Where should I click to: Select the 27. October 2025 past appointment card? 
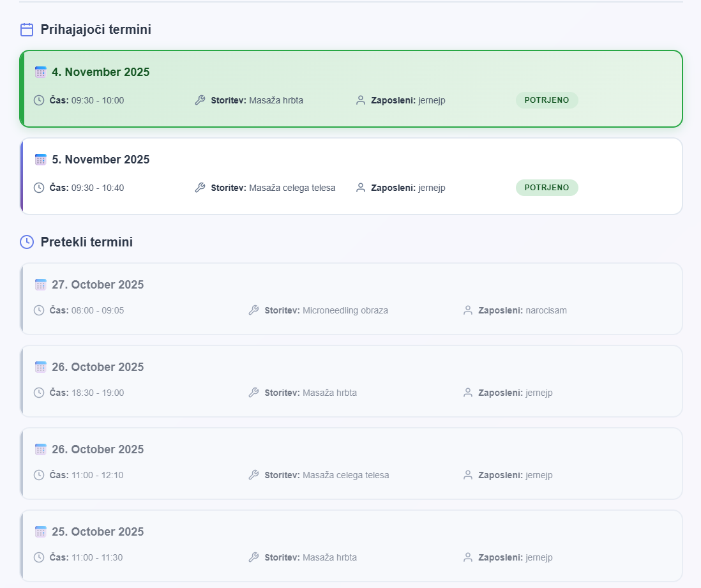tap(351, 298)
